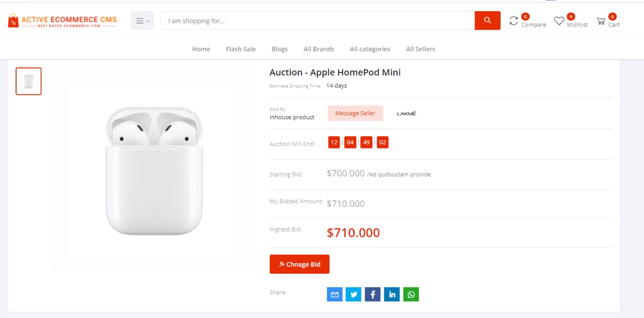Viewport: 644px width, 318px height.
Task: Click the search magnifier button
Action: [487, 21]
